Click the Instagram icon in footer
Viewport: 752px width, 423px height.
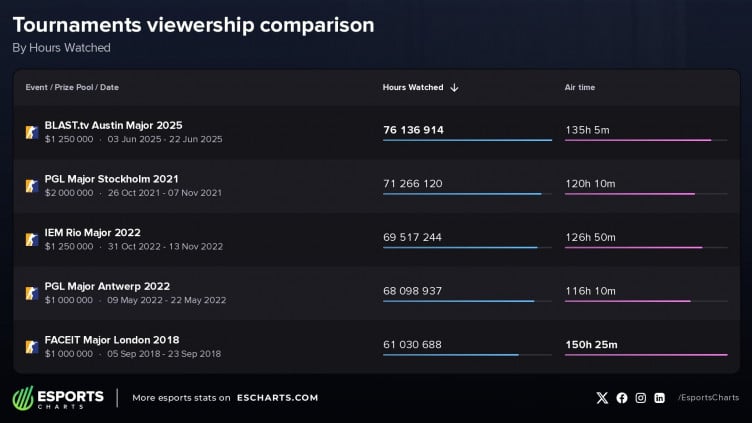click(x=640, y=398)
